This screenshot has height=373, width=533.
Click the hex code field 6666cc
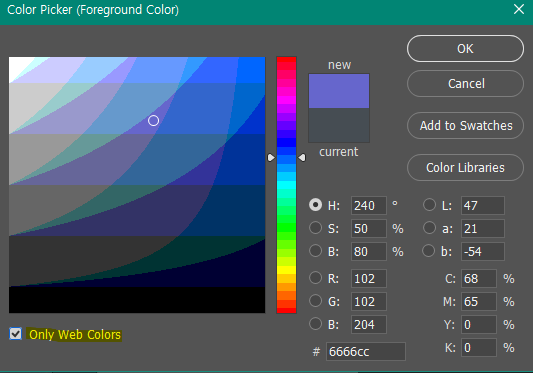(x=366, y=351)
